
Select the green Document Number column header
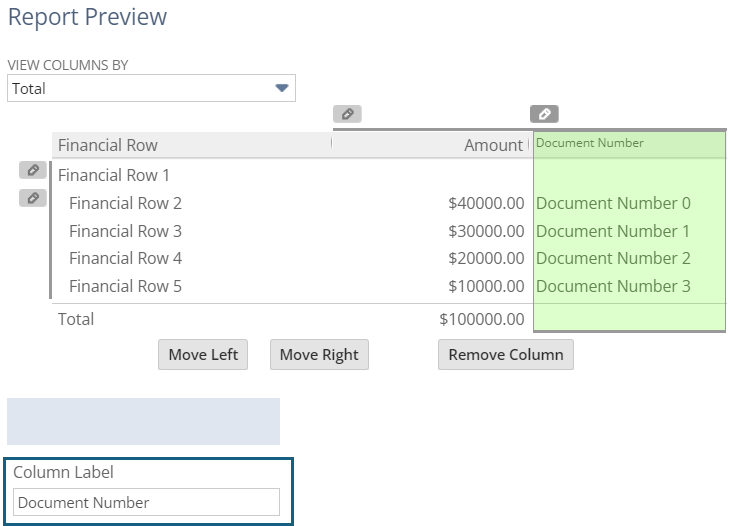[629, 144]
